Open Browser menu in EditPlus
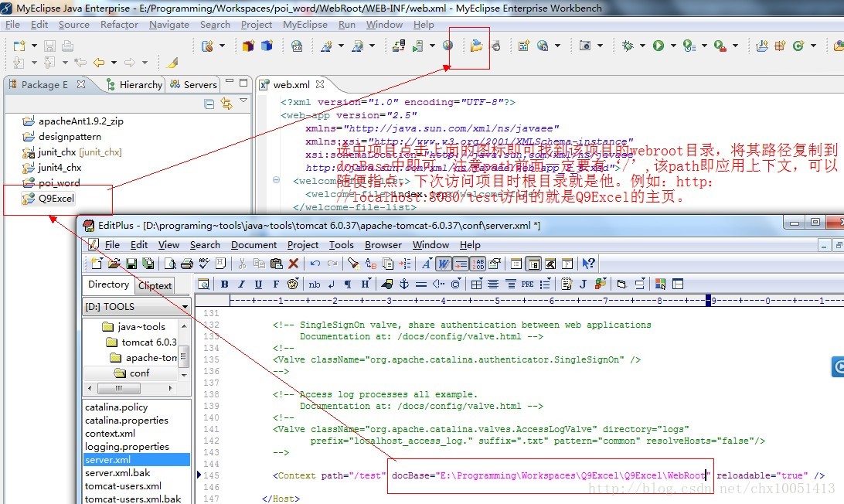The image size is (844, 504). tap(383, 245)
